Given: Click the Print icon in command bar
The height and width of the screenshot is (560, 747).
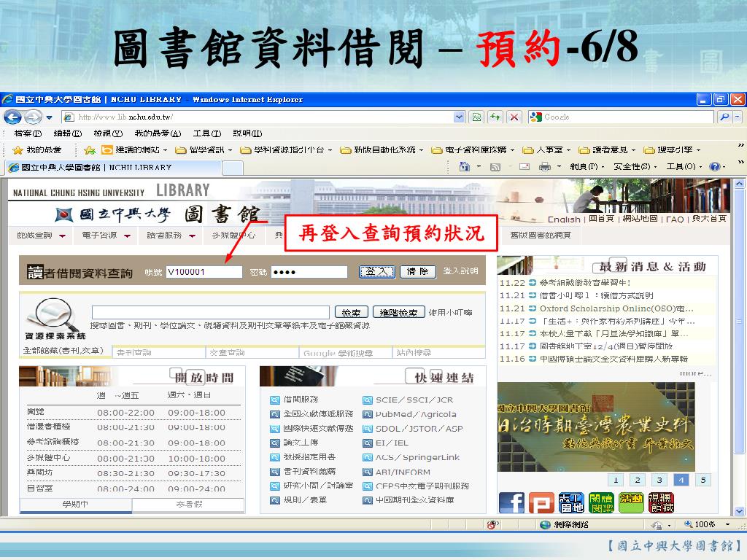Looking at the screenshot, I should [x=544, y=167].
